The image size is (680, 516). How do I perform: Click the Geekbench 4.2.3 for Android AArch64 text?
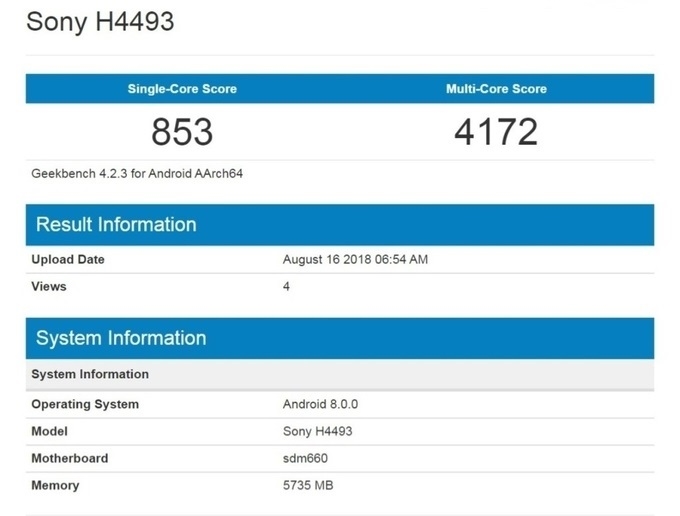137,173
